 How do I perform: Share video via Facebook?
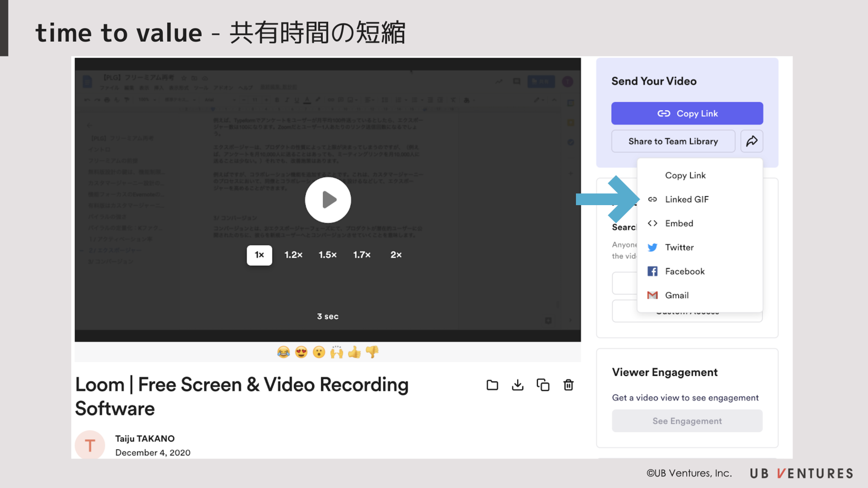pyautogui.click(x=700, y=271)
